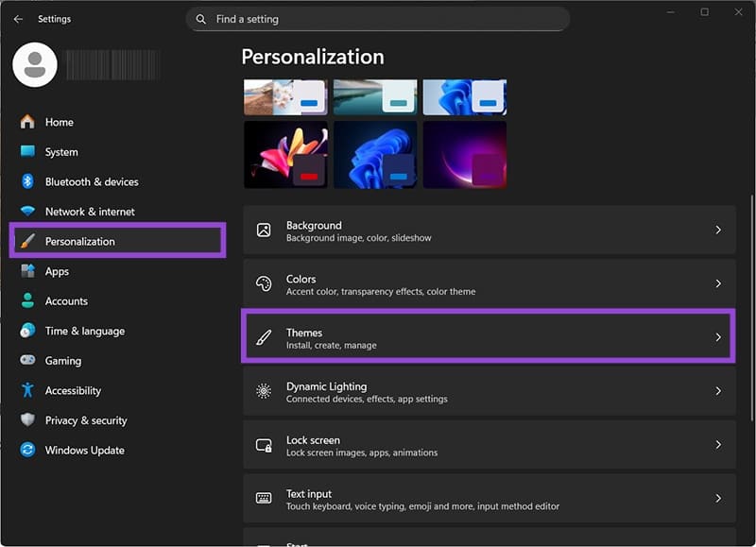756x547 pixels.
Task: Open Windows Update
Action: (x=117, y=450)
